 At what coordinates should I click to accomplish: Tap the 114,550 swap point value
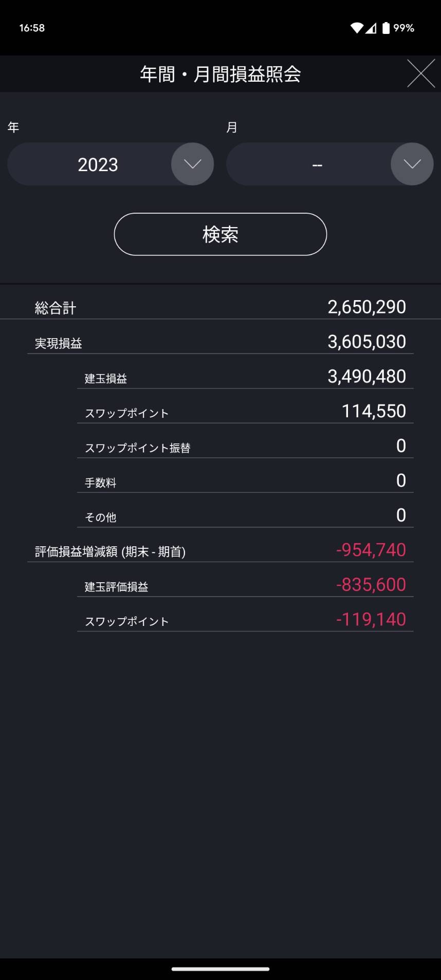pos(374,411)
